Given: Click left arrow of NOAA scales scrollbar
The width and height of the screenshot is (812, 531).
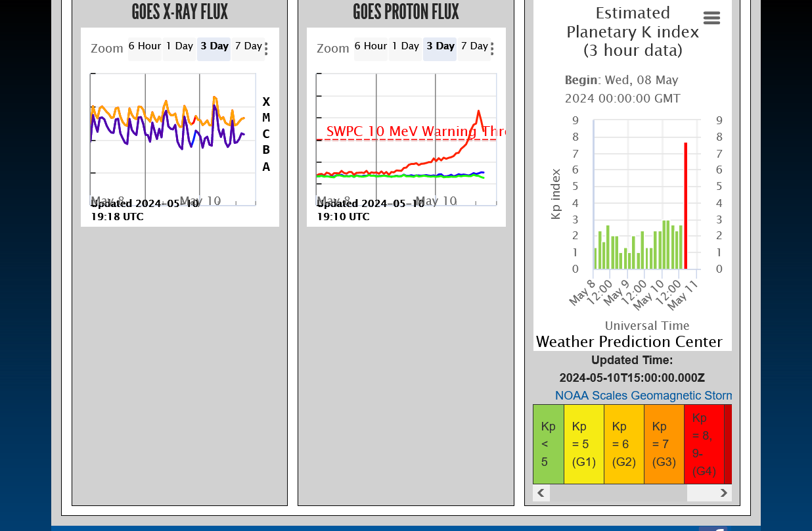Looking at the screenshot, I should pyautogui.click(x=541, y=493).
